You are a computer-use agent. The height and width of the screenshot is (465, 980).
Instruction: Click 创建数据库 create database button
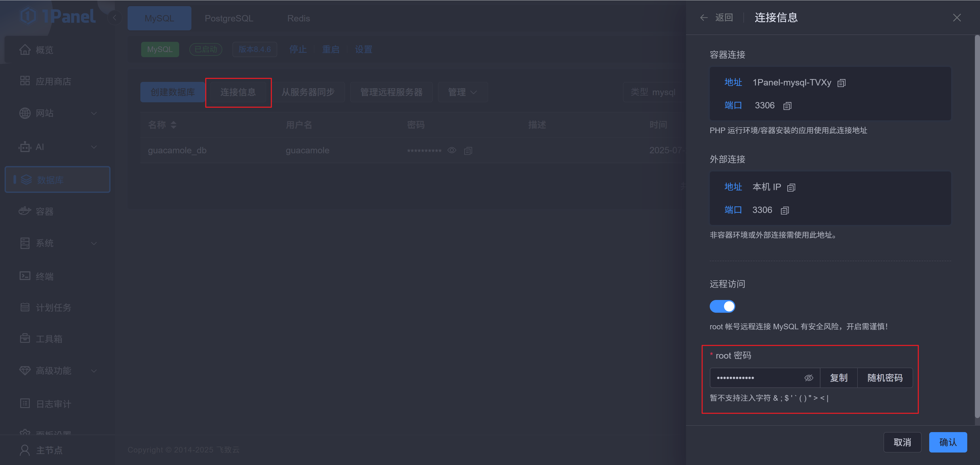point(173,92)
